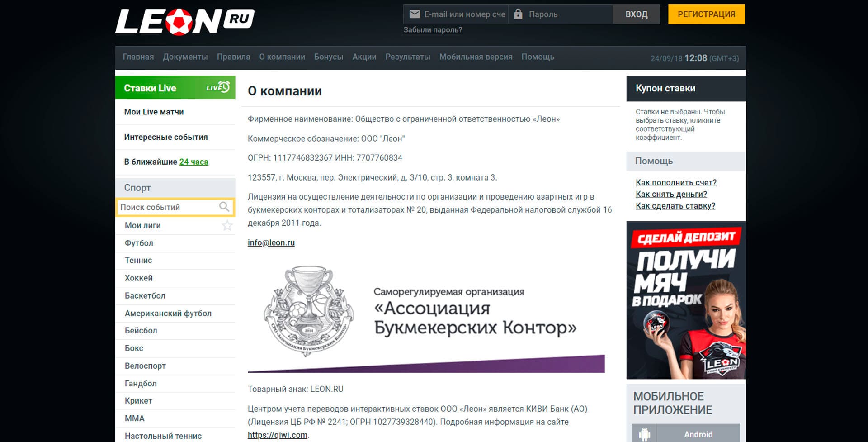Open MMA in the sports list
Viewport: 868px width, 442px height.
(x=175, y=418)
